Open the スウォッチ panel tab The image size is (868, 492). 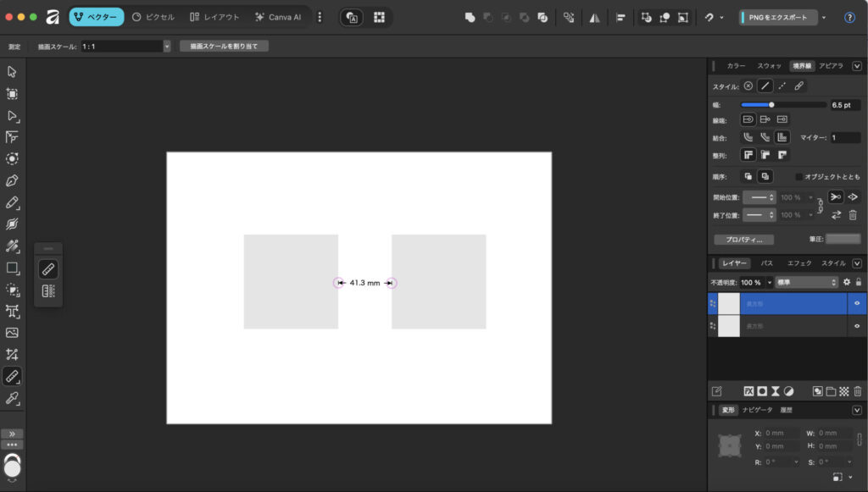(769, 65)
